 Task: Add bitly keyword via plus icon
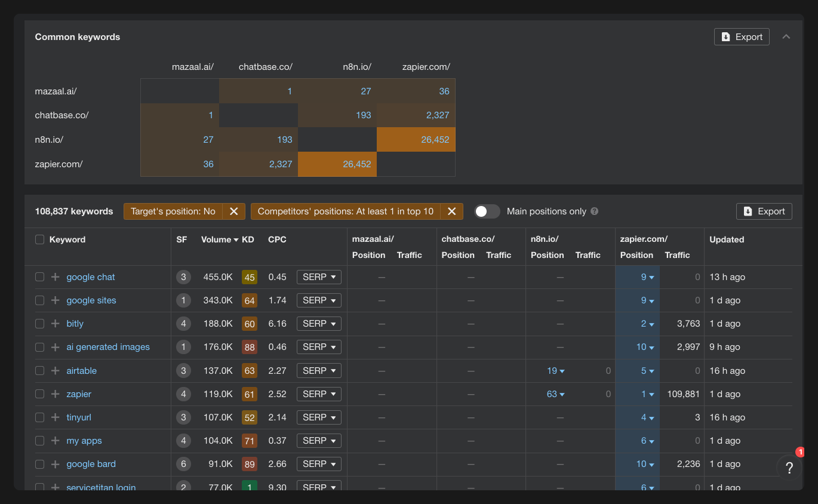point(56,324)
